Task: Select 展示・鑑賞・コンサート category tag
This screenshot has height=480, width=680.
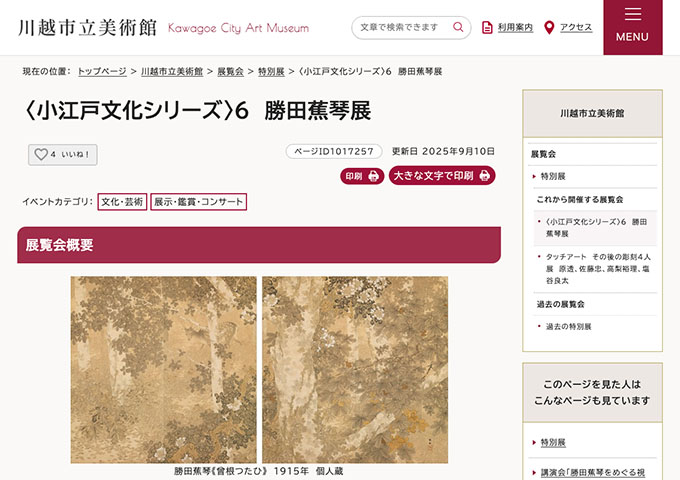Action: 198,202
